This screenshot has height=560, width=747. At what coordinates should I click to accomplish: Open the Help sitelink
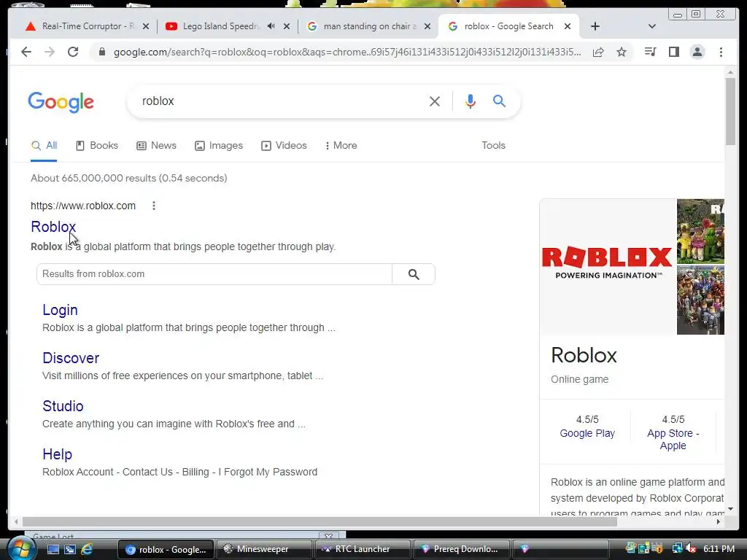pyautogui.click(x=57, y=454)
